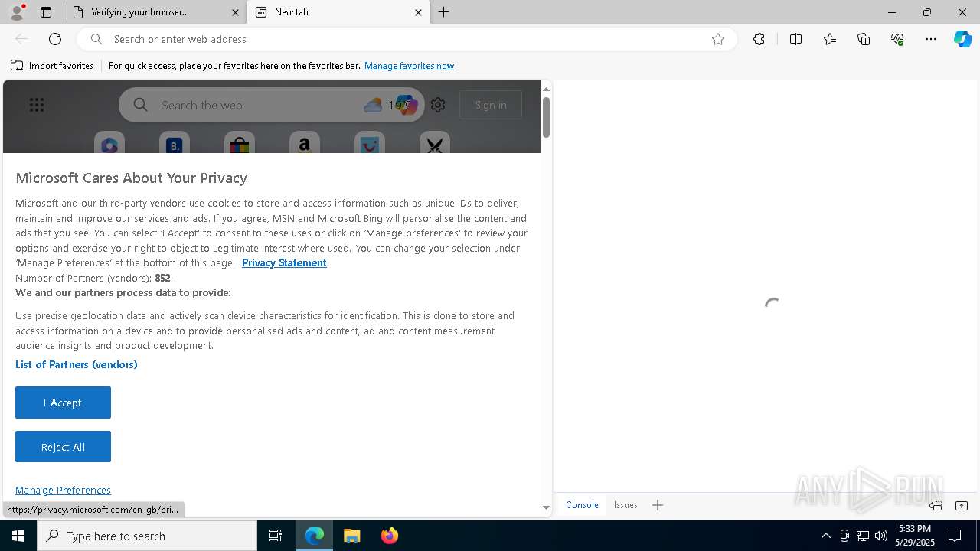Open the Favorites list icon
This screenshot has height=551, width=980.
coord(830,39)
